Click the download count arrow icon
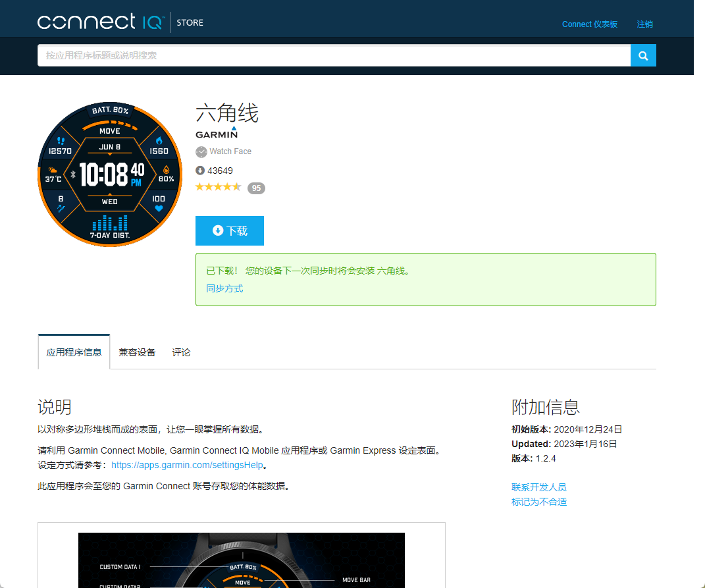The image size is (705, 588). [201, 171]
